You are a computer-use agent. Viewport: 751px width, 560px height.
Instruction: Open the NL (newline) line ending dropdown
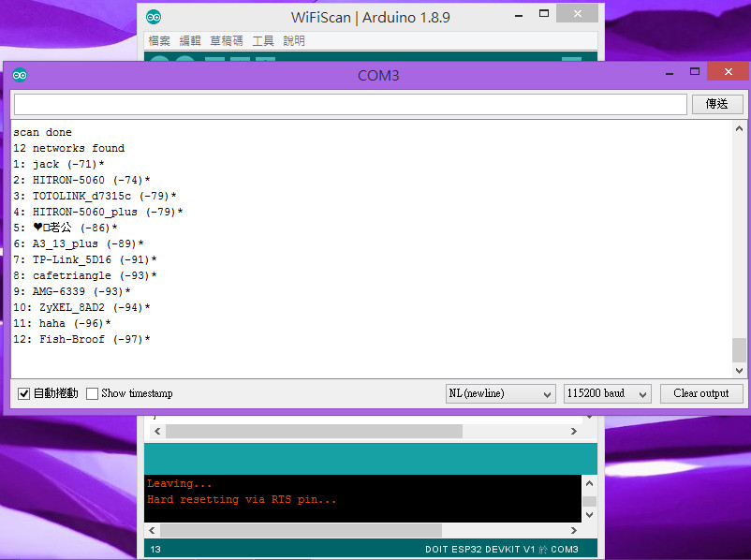pyautogui.click(x=500, y=393)
